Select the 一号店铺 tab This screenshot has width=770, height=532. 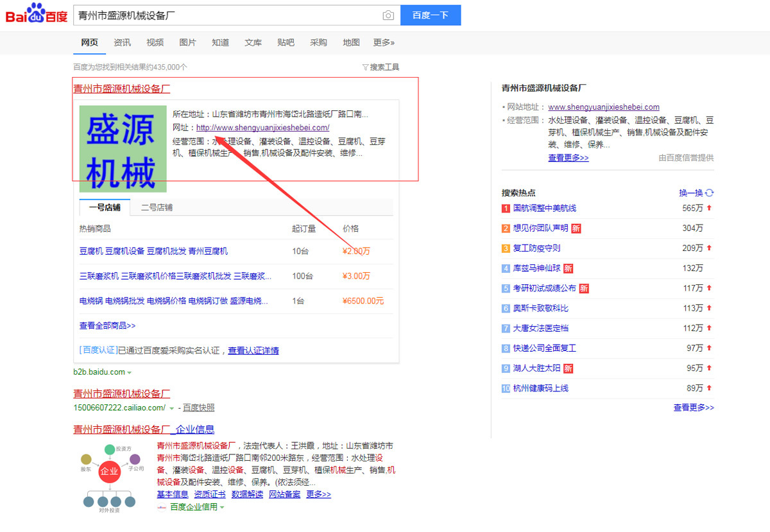click(x=105, y=207)
